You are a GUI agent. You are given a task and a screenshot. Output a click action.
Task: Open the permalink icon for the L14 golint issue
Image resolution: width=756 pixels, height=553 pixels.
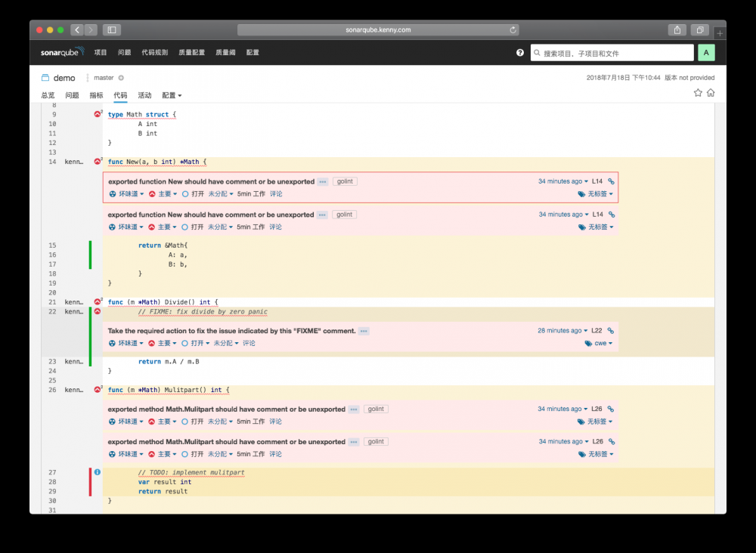point(611,181)
